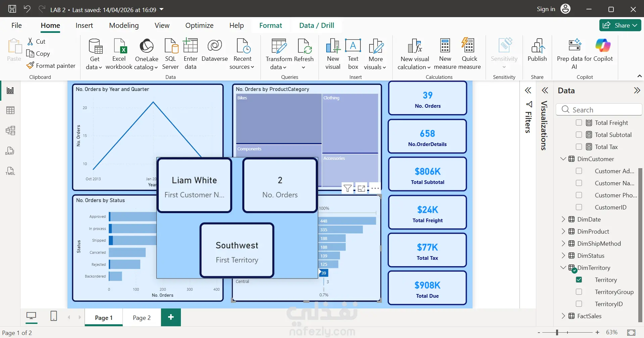Click the Redo arrow icon
Viewport: 644px width, 338px height.
click(x=42, y=9)
